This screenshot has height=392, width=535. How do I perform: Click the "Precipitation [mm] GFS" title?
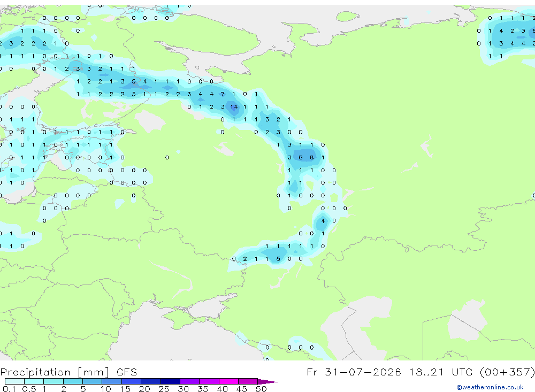coord(68,372)
